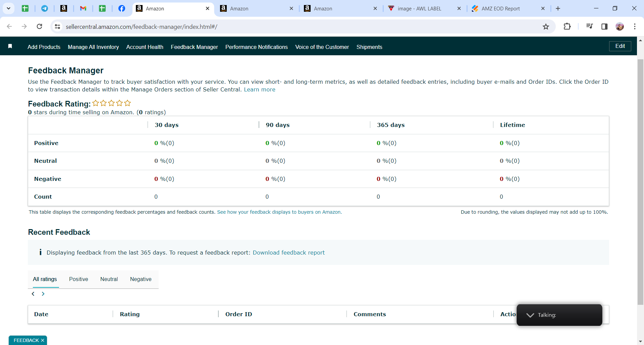Viewport: 644px width, 345px height.
Task: Open the Gmail pinned tab
Action: click(x=83, y=8)
